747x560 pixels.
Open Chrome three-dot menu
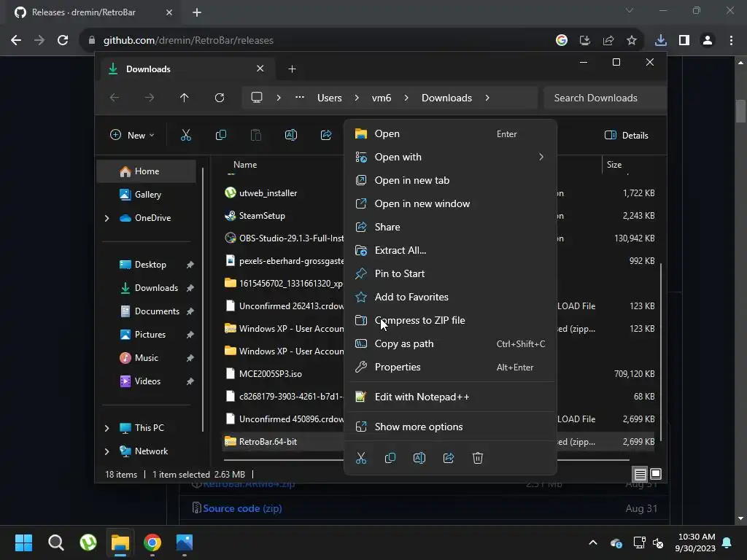pos(731,41)
